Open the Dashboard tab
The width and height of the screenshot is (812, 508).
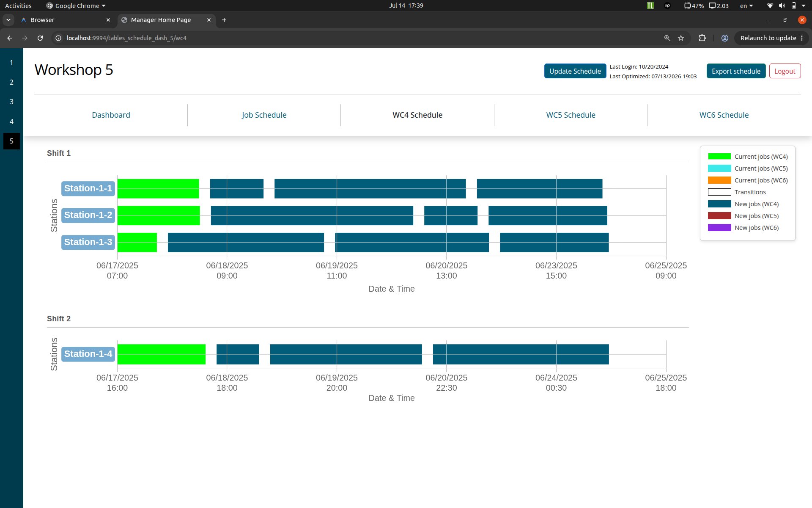point(111,115)
